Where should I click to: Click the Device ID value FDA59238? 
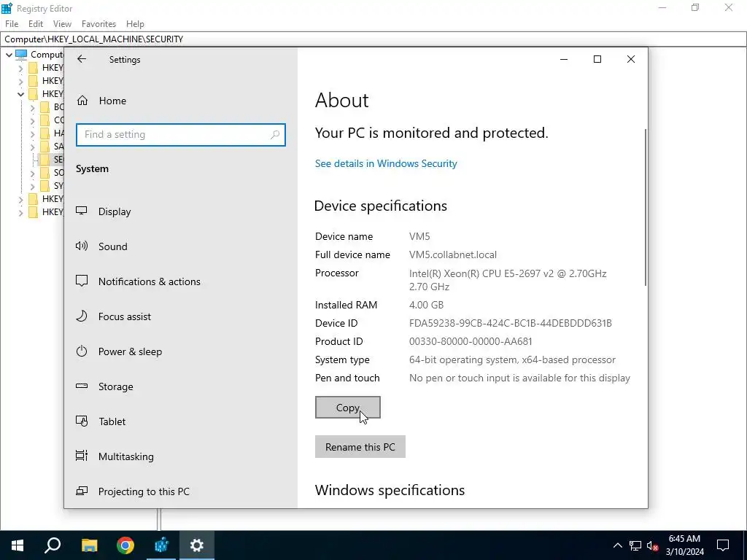coord(510,323)
